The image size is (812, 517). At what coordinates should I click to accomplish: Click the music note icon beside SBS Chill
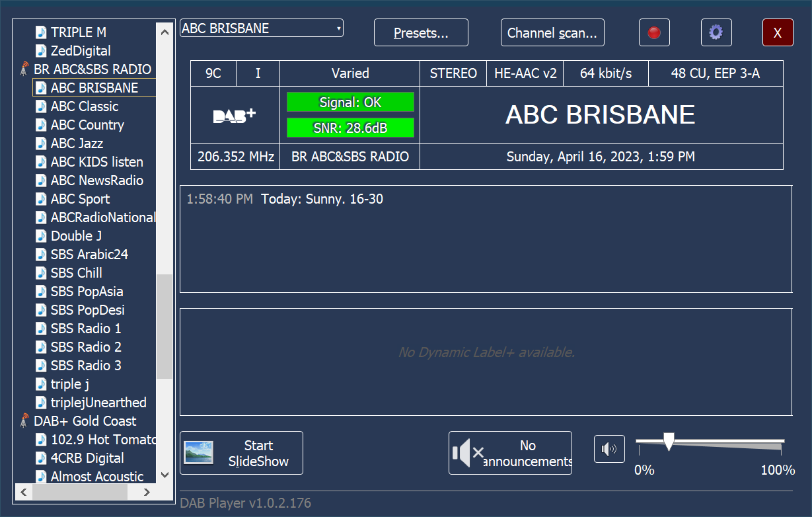pyautogui.click(x=42, y=273)
